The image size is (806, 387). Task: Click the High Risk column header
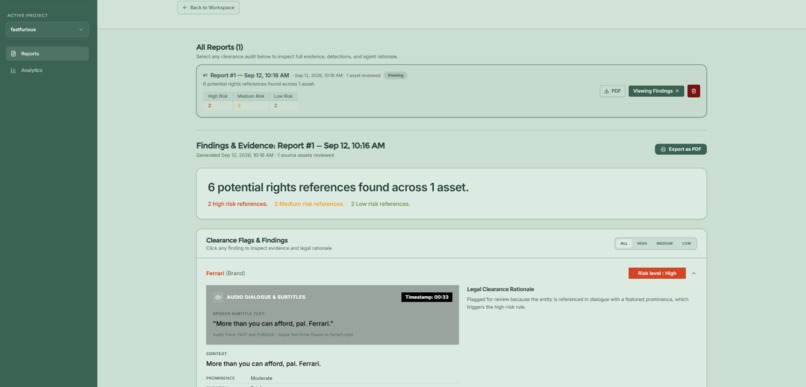(217, 96)
